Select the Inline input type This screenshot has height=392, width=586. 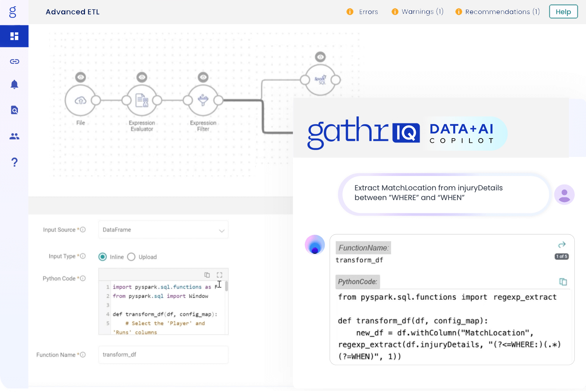102,257
